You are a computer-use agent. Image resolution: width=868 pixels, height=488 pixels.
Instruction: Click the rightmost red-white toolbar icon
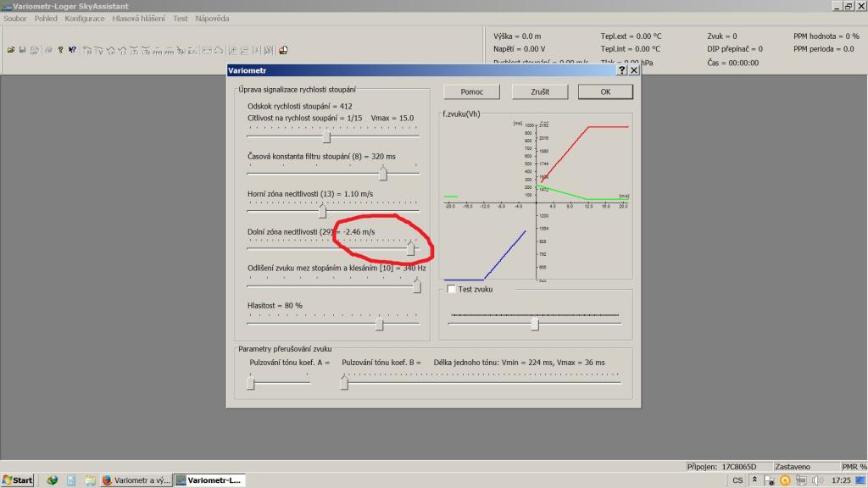tap(283, 50)
